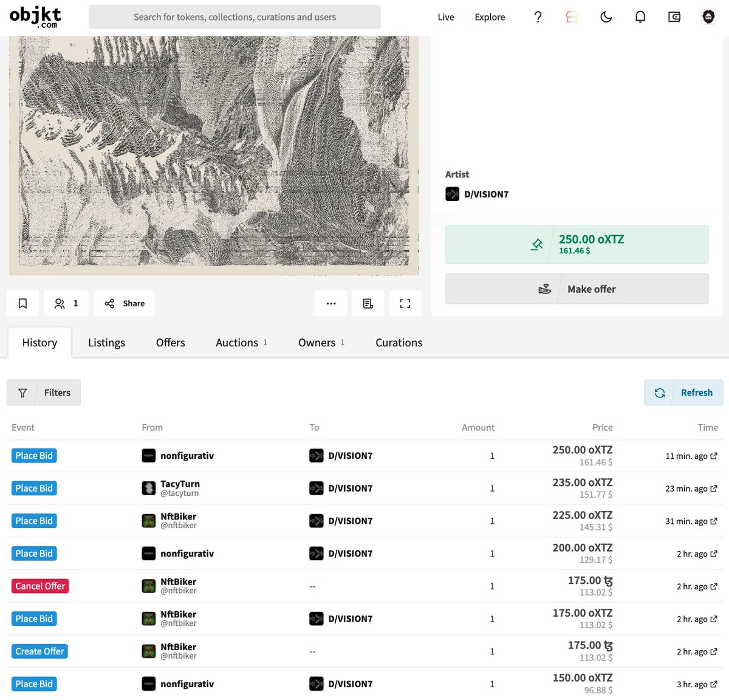The height and width of the screenshot is (700, 729).
Task: Open the user profile avatar
Action: (708, 17)
